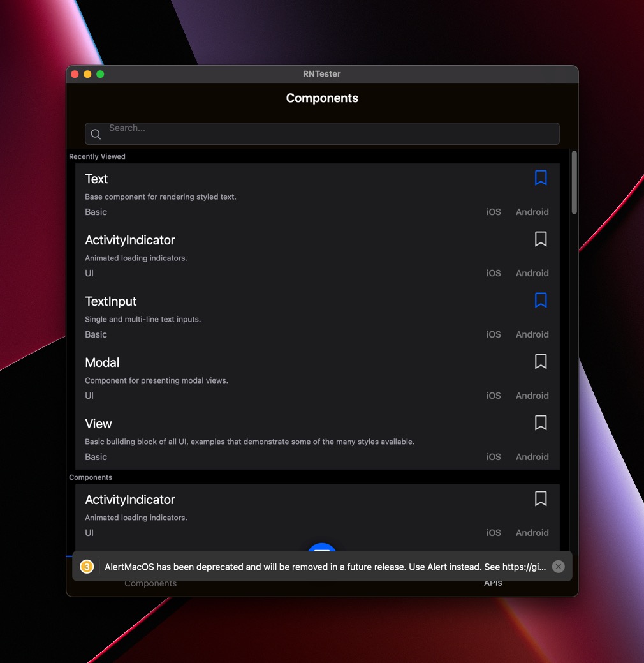Click the Components section header above ActivityIndicator

pos(91,477)
